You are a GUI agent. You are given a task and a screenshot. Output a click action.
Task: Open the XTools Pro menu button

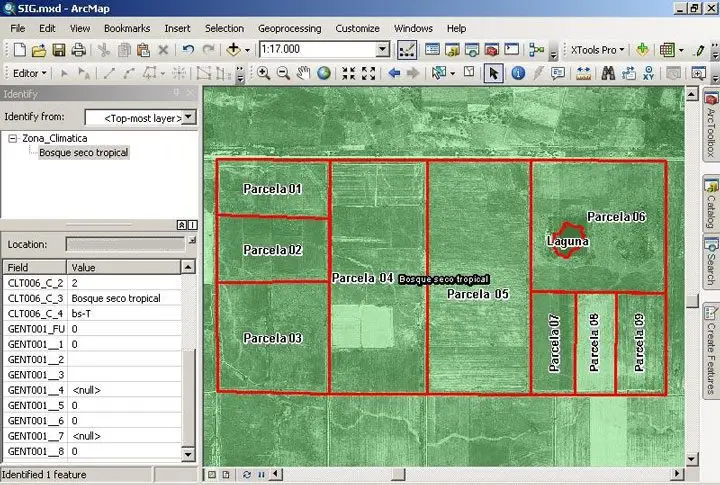tap(597, 50)
